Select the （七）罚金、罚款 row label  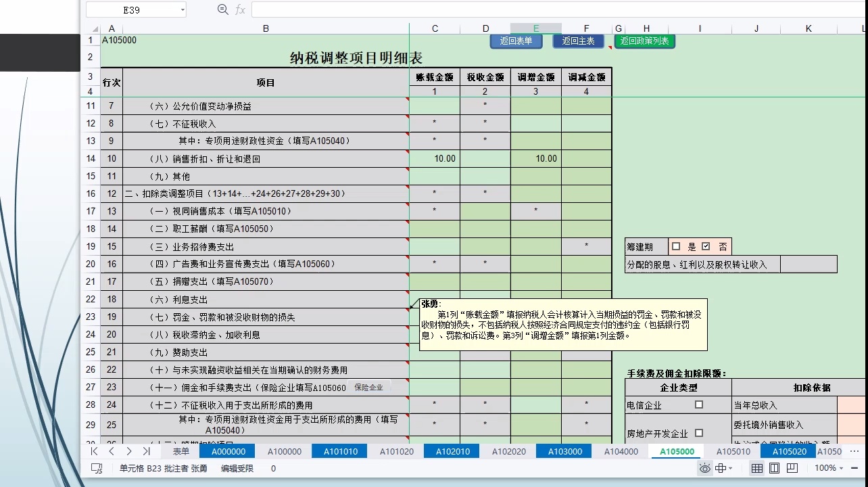tap(266, 317)
